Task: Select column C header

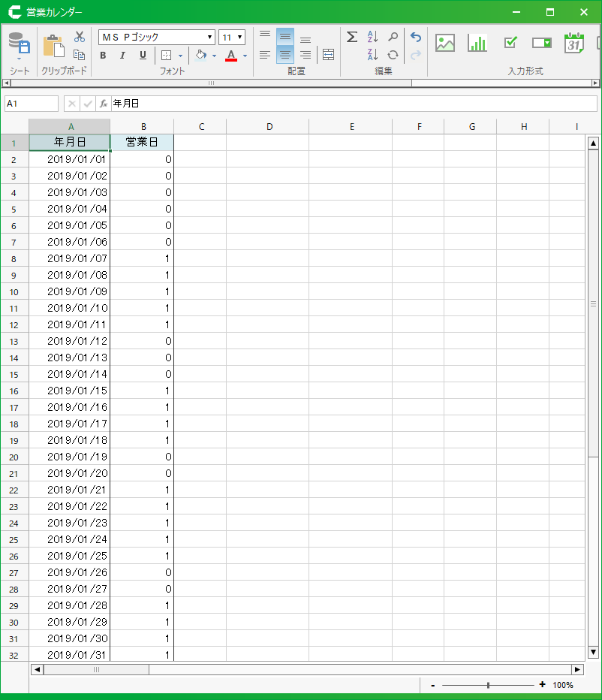Action: (200, 126)
